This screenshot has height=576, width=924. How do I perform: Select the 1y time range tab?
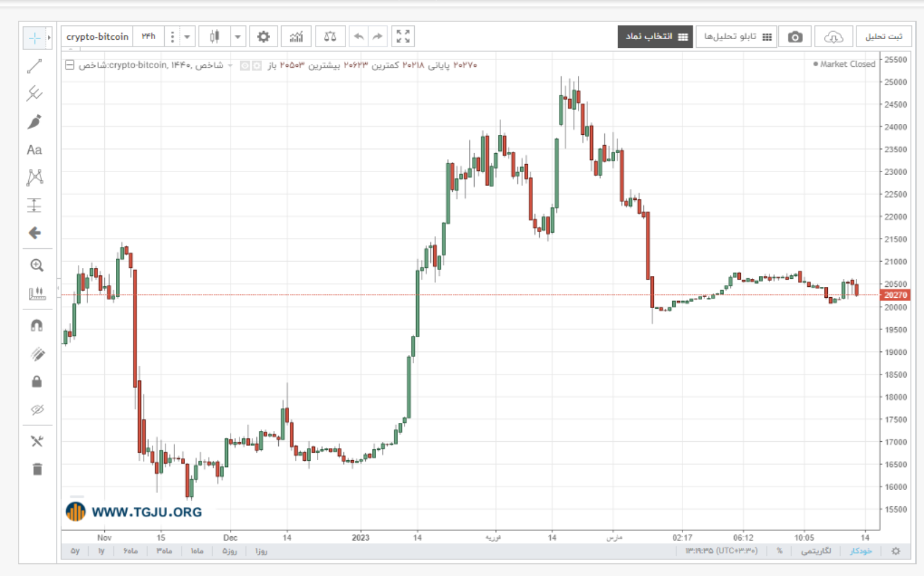101,551
